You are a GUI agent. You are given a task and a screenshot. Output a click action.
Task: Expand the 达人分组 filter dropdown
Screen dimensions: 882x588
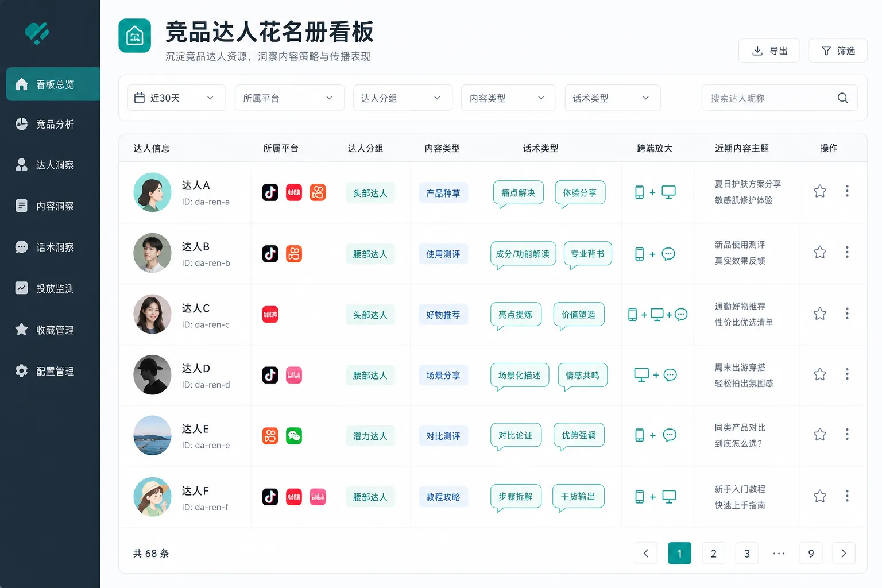pyautogui.click(x=403, y=98)
